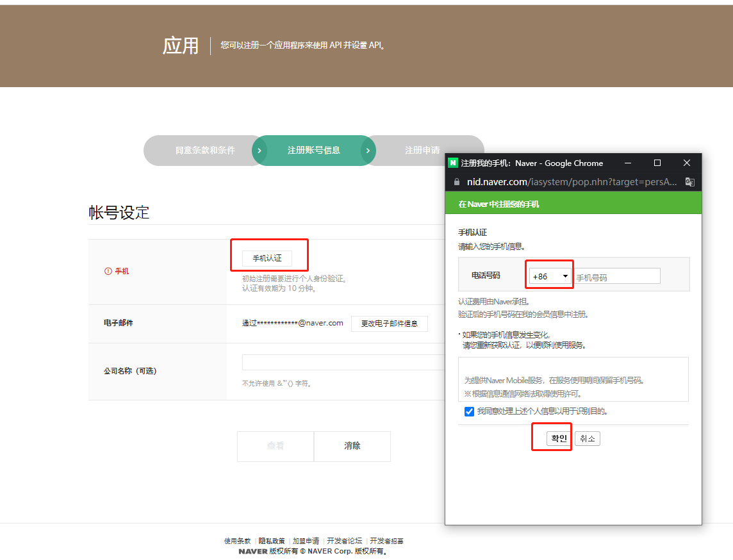Click the translate icon in popup address bar
This screenshot has width=733, height=560.
tap(689, 182)
